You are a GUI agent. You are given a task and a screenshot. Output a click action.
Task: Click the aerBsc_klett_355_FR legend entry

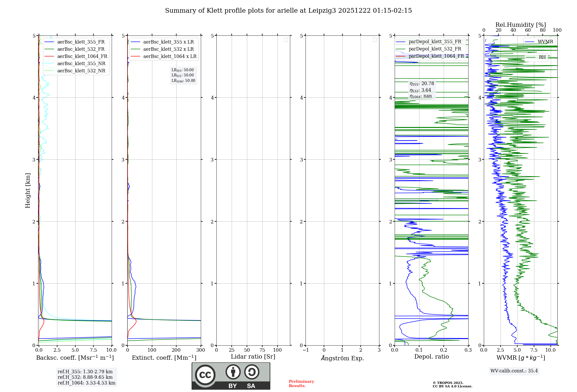(x=81, y=42)
